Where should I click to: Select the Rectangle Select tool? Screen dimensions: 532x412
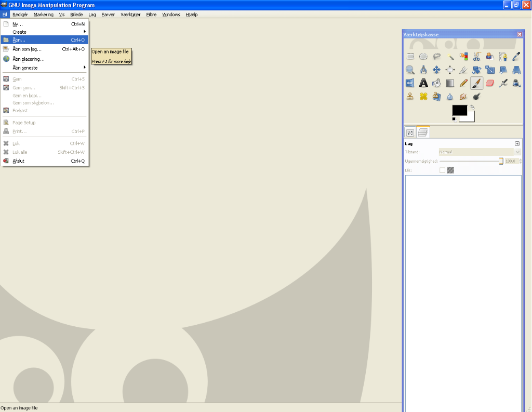(x=410, y=57)
